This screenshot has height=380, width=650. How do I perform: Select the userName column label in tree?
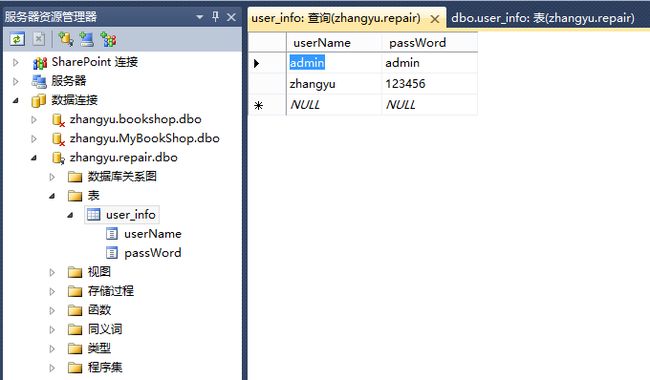(x=153, y=234)
